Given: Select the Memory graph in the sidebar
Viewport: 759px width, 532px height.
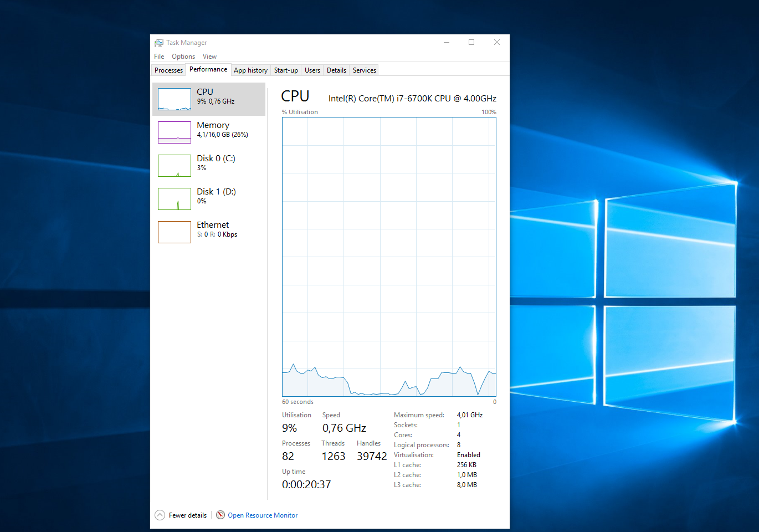Looking at the screenshot, I should pos(209,132).
